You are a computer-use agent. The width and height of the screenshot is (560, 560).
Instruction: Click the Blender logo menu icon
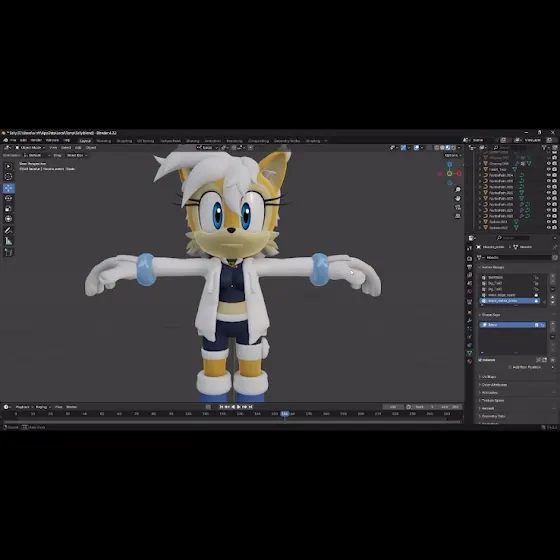(x=5, y=140)
